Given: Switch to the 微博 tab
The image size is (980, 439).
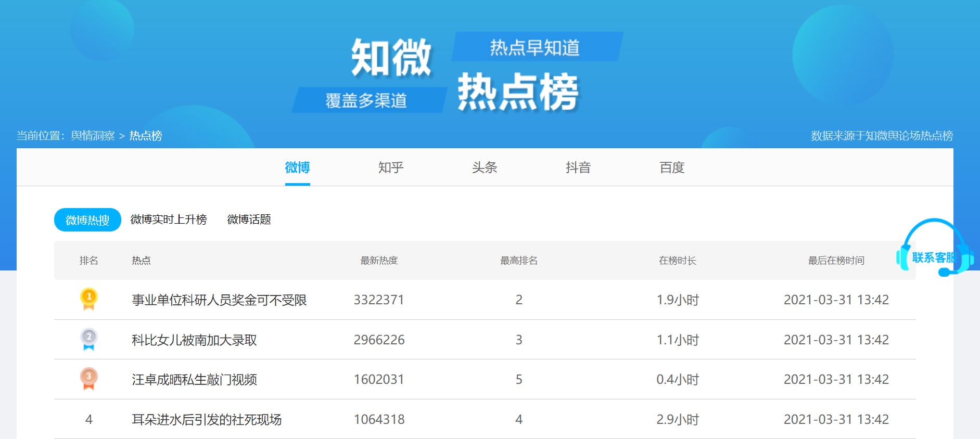Looking at the screenshot, I should click(297, 167).
